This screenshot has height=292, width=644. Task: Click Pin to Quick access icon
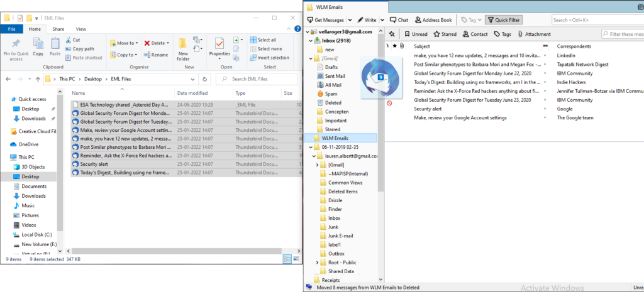(x=14, y=45)
